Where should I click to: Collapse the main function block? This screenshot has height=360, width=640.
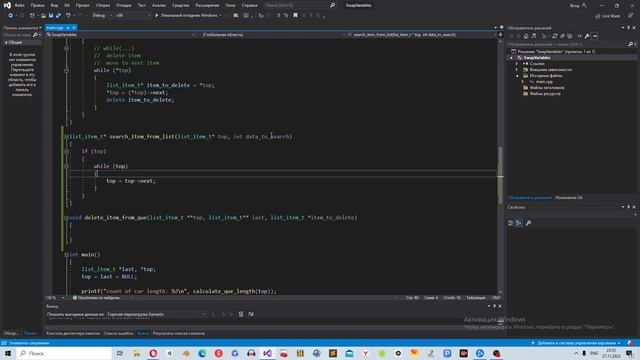pos(66,255)
